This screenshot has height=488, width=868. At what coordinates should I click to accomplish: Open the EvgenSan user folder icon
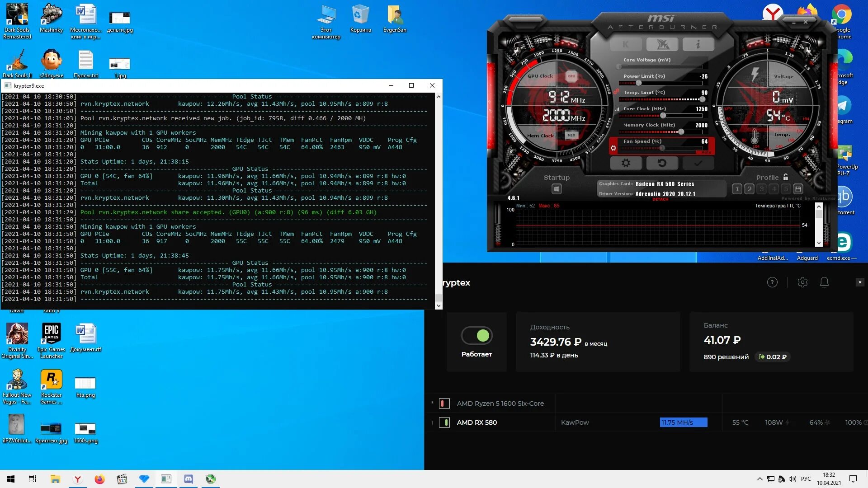pyautogui.click(x=395, y=18)
